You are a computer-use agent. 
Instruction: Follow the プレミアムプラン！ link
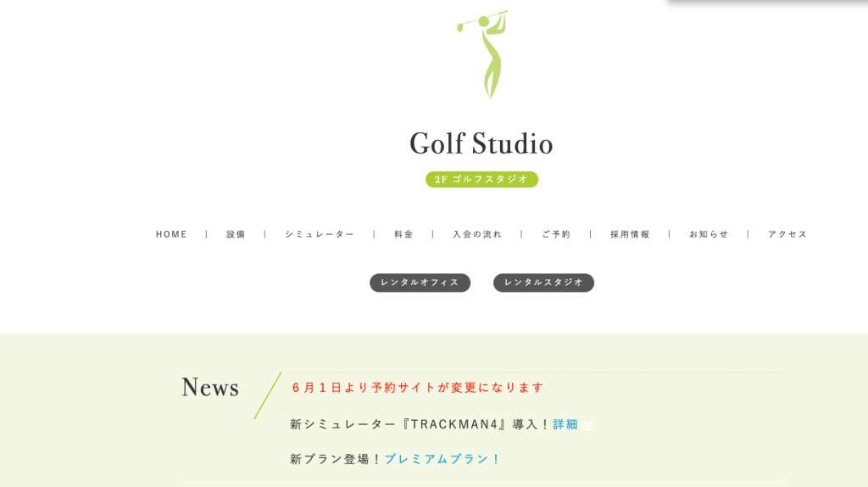coord(443,459)
